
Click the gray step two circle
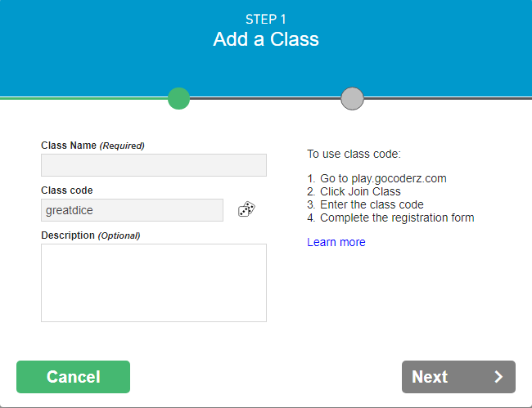352,98
